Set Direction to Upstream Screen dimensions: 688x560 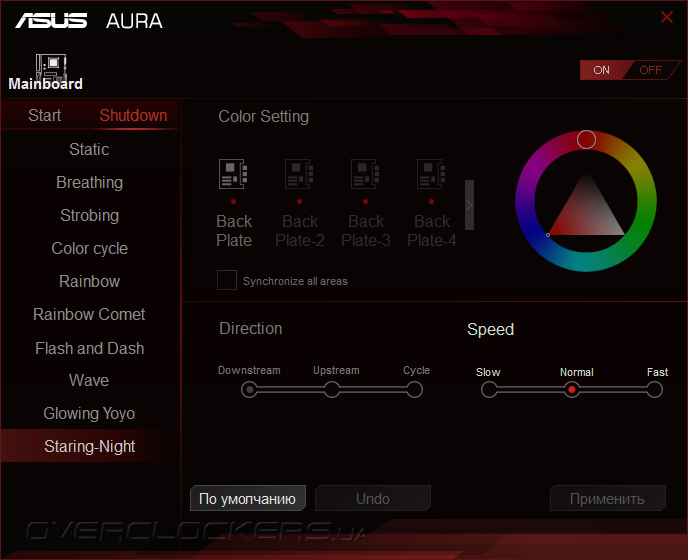click(x=332, y=389)
